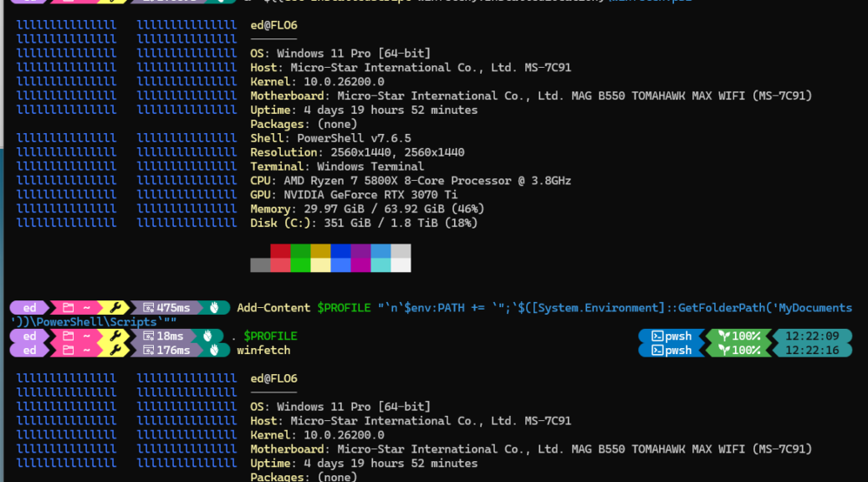Click the magenta color block
Screen dimensions: 868x482
[x=360, y=265]
